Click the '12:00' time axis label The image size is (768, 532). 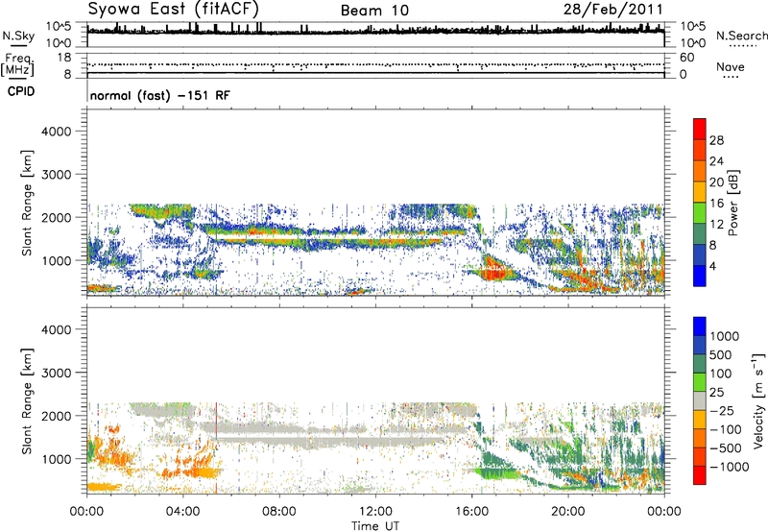(375, 512)
